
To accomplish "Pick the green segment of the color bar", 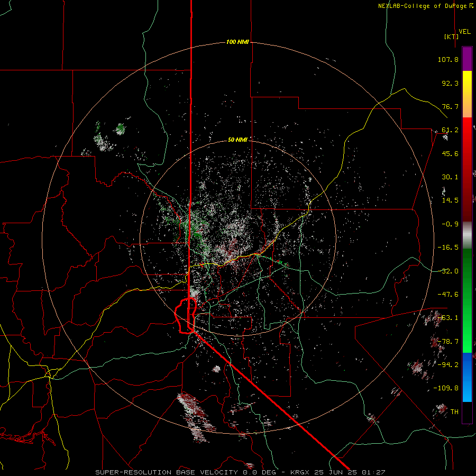I will [x=467, y=300].
